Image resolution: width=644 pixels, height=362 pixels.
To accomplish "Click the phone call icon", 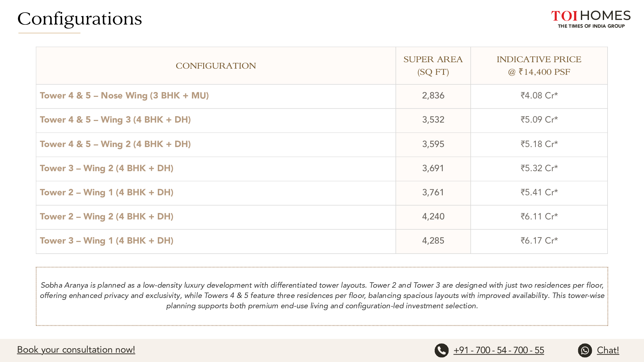I will pyautogui.click(x=441, y=350).
